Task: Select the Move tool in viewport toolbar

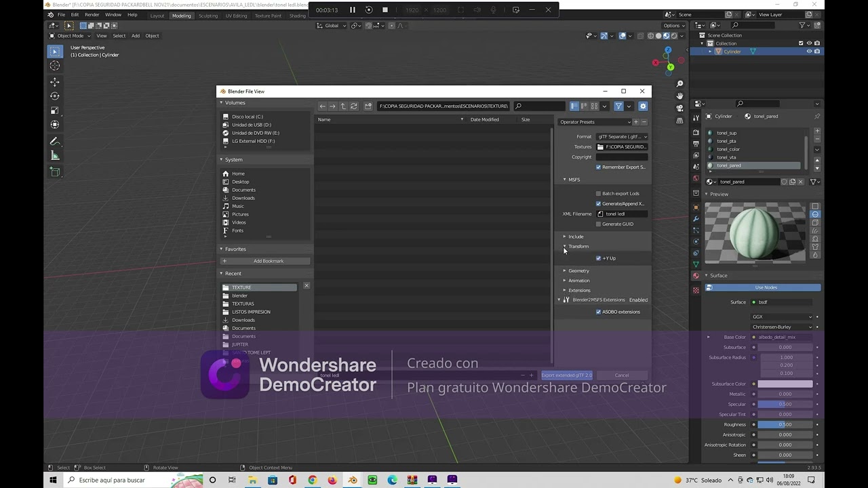Action: coord(55,82)
